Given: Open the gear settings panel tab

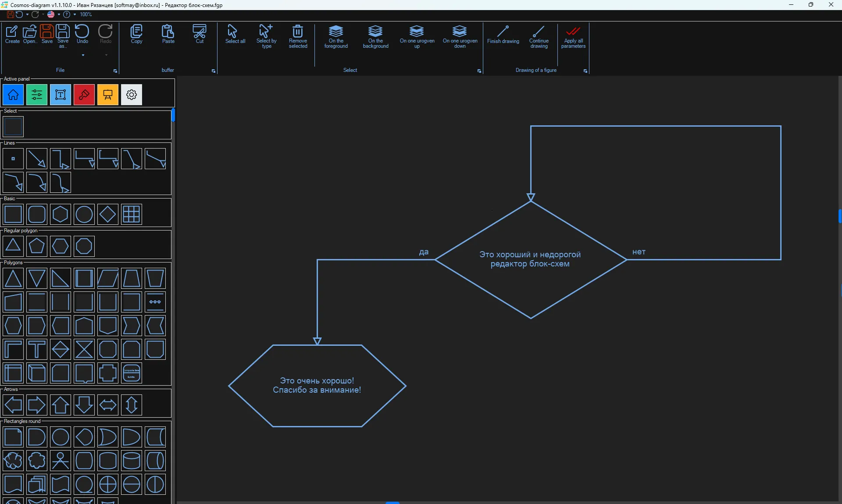Looking at the screenshot, I should click(132, 95).
